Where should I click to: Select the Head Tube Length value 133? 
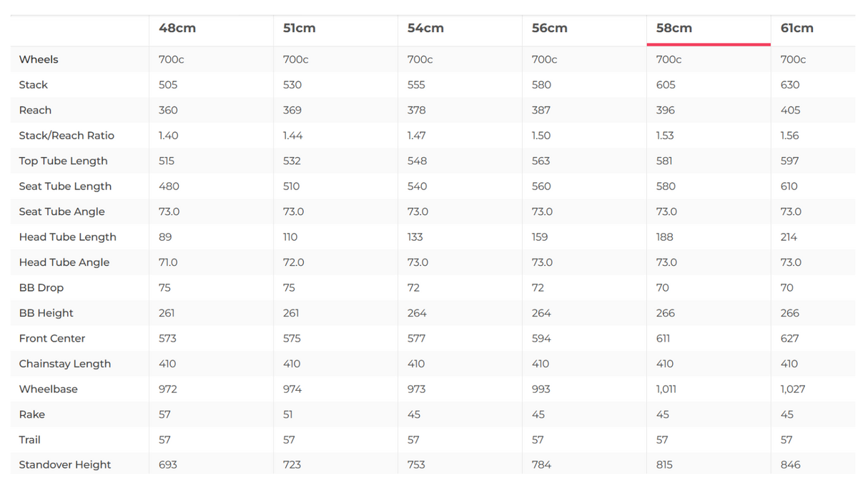click(415, 237)
